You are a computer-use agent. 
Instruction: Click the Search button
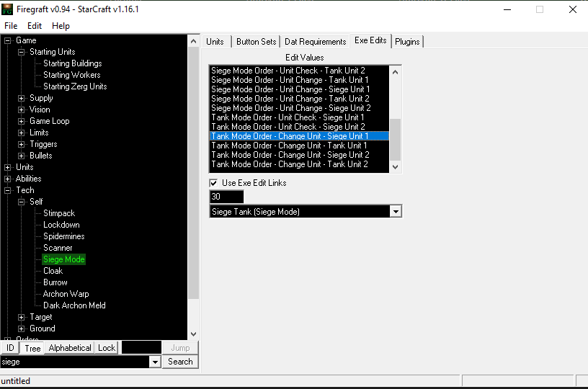pos(180,362)
